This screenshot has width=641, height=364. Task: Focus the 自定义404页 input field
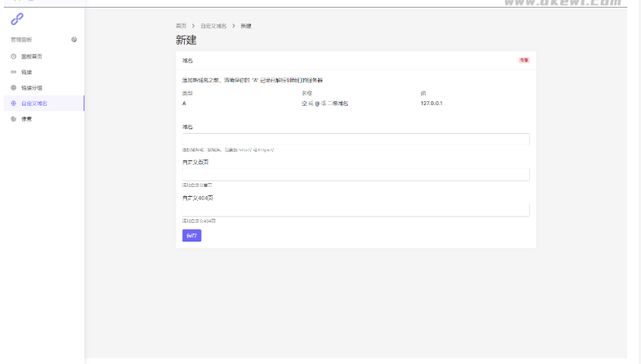click(356, 210)
